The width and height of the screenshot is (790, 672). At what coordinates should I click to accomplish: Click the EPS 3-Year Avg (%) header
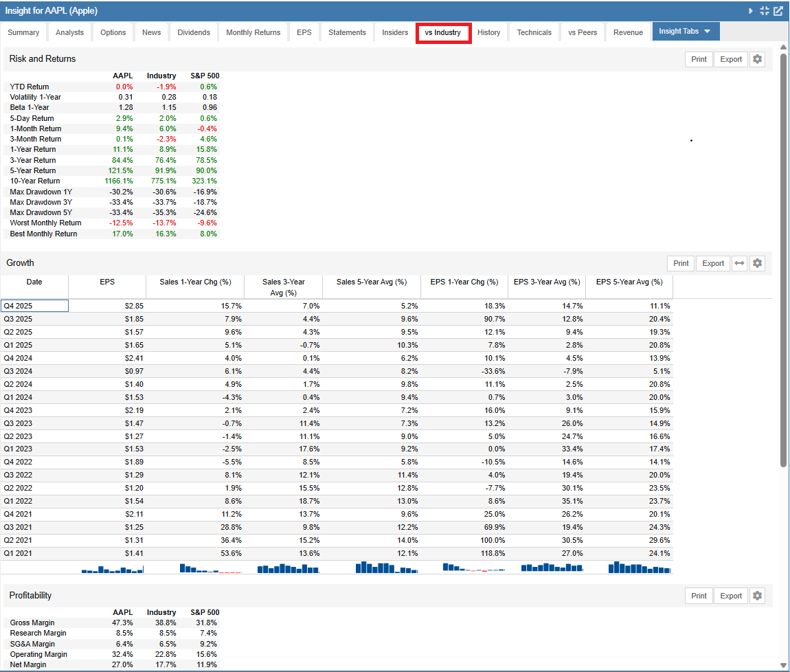[547, 287]
